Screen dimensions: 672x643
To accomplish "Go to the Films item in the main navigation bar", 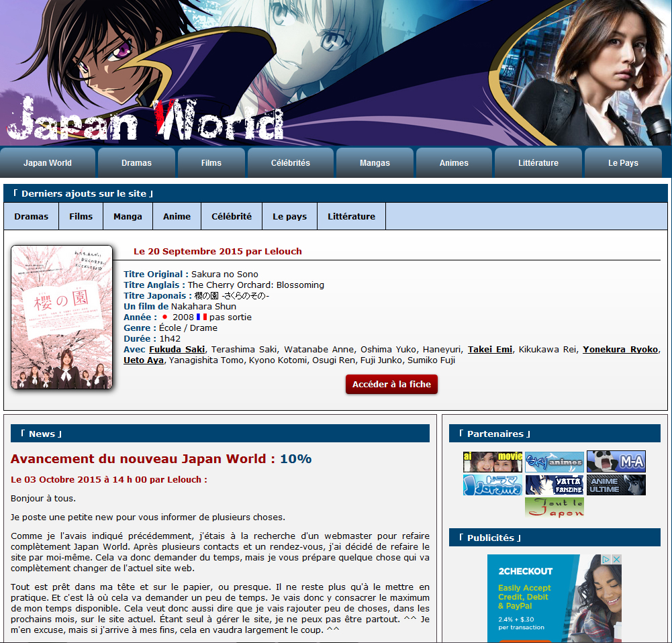I will tap(211, 163).
